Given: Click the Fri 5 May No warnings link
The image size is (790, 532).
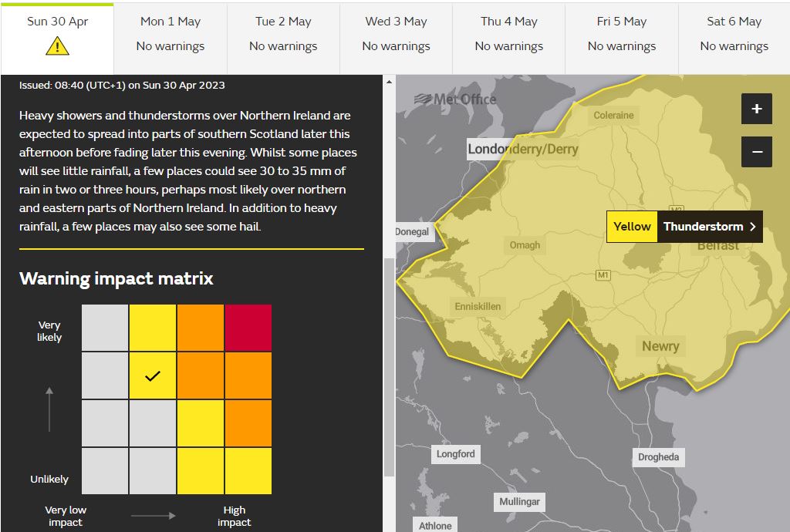Looking at the screenshot, I should coord(622,46).
